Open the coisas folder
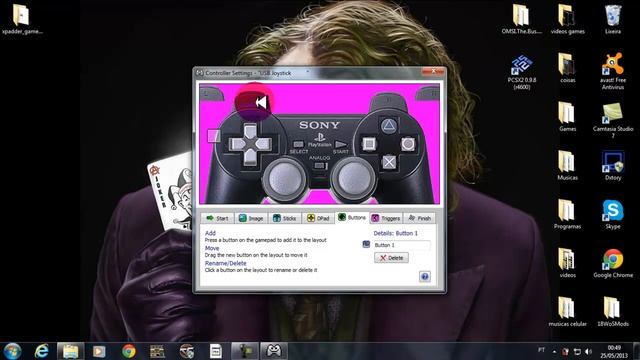The image size is (640, 360). (x=567, y=68)
